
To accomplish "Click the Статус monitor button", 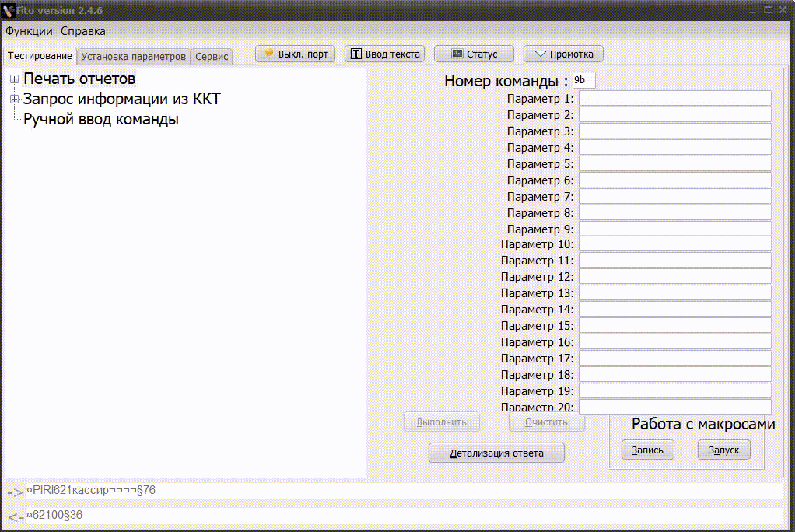I will click(474, 54).
